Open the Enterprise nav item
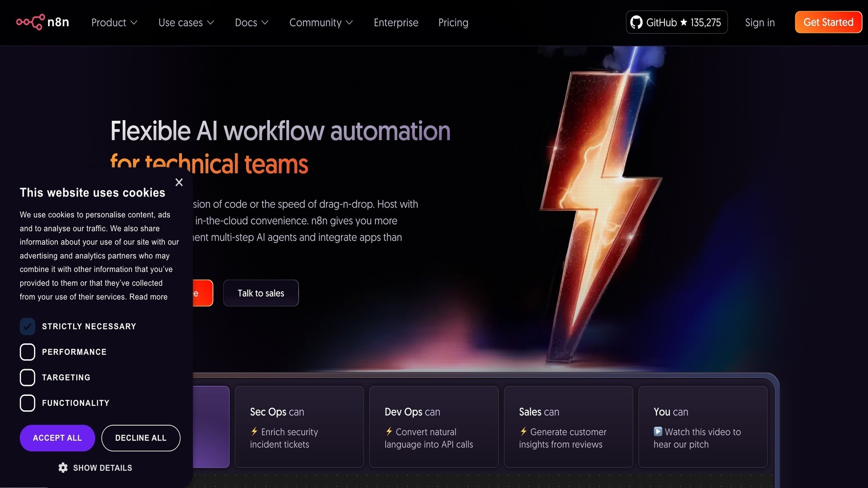 [396, 23]
